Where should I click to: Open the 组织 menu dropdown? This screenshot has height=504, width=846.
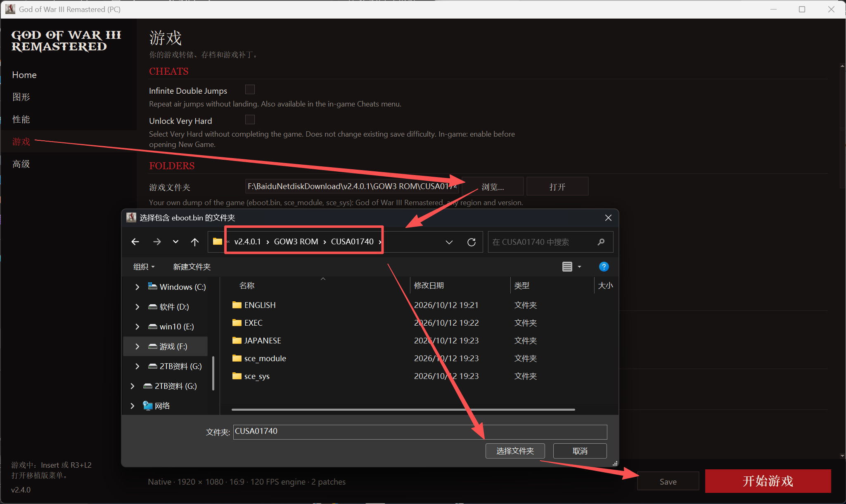(144, 267)
